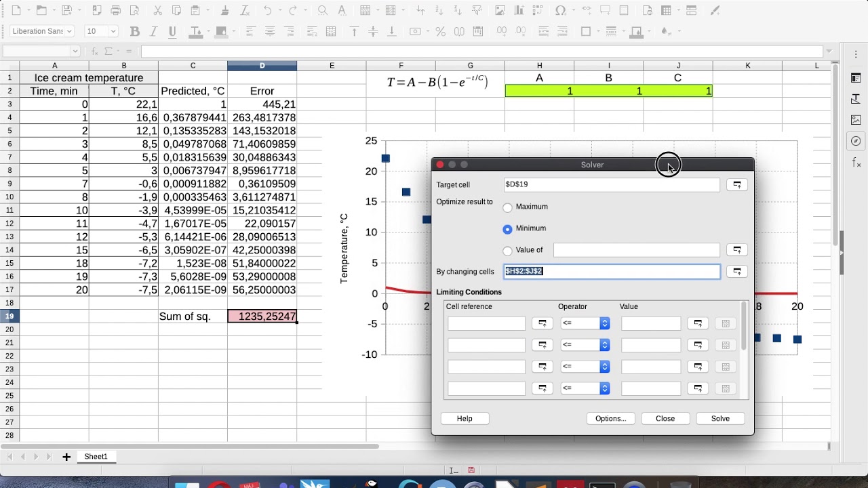Click the Save document icon
Image resolution: width=868 pixels, height=488 pixels.
(66, 10)
